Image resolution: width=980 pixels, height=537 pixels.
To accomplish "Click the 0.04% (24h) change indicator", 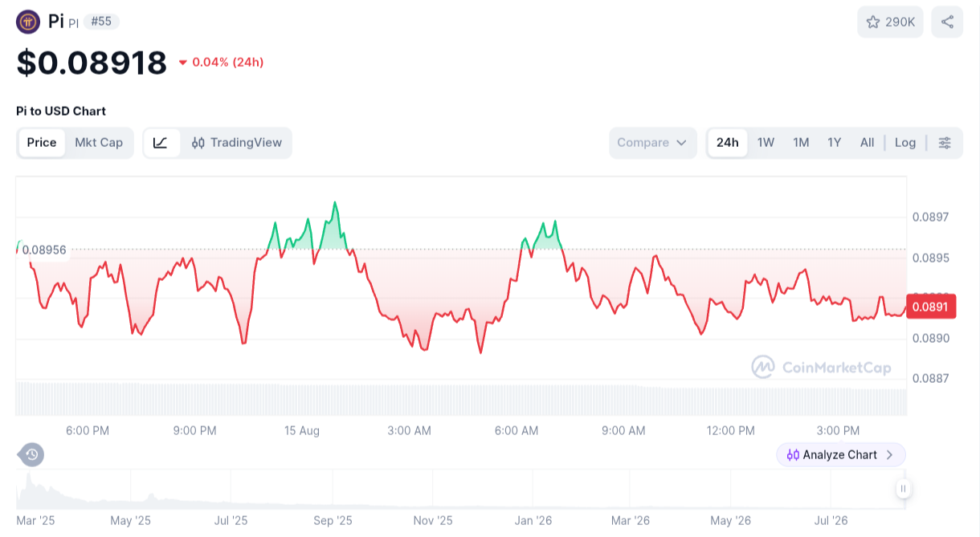I will 221,63.
